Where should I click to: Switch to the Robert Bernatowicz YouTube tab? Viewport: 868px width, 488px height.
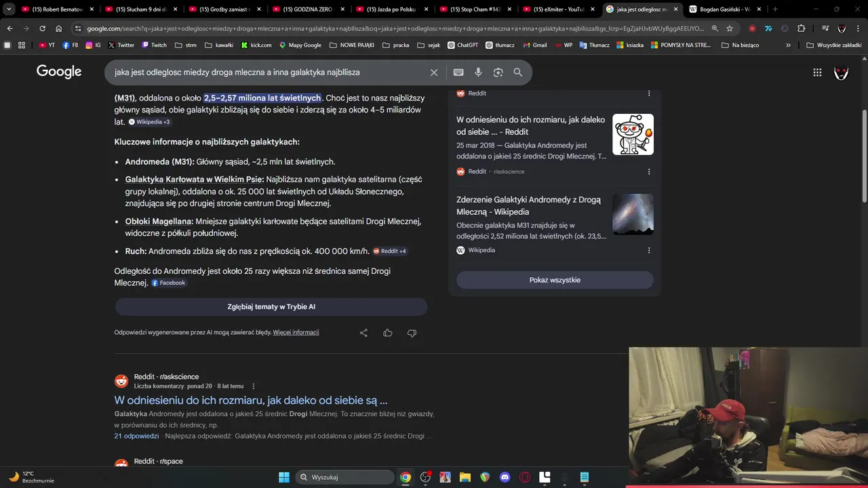57,9
